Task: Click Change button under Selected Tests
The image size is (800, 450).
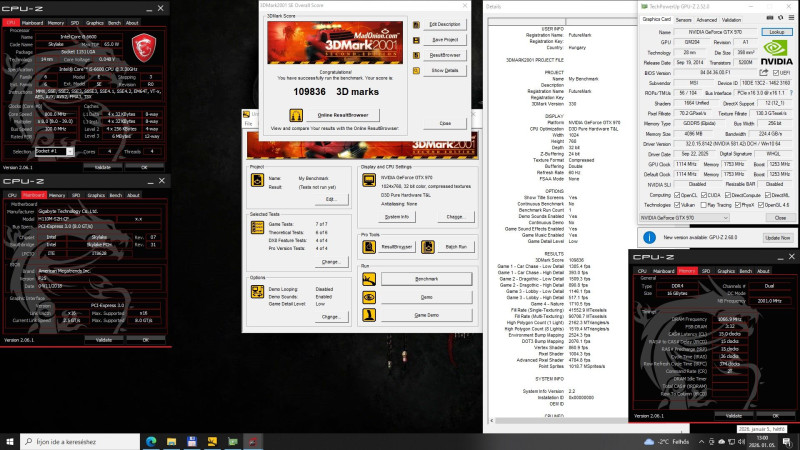Action: point(331,262)
